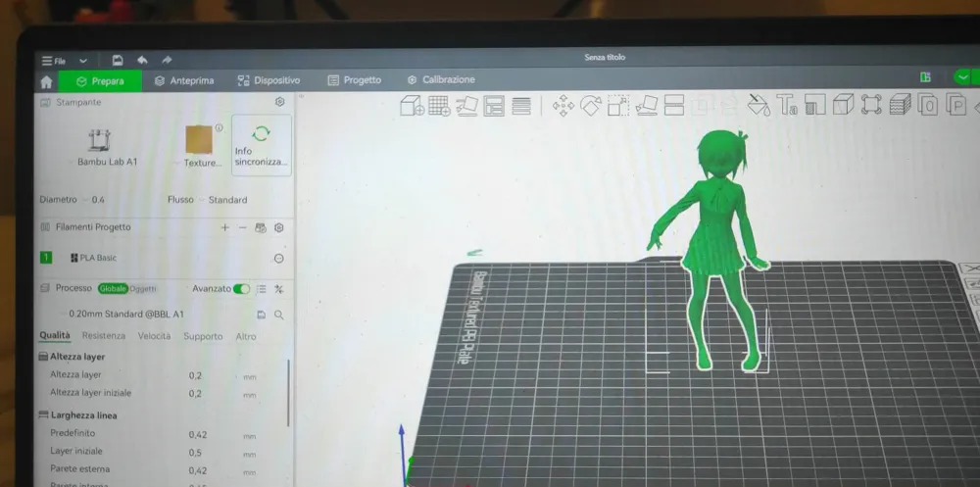The height and width of the screenshot is (487, 980).
Task: Click the tan plate color swatch
Action: 199,140
